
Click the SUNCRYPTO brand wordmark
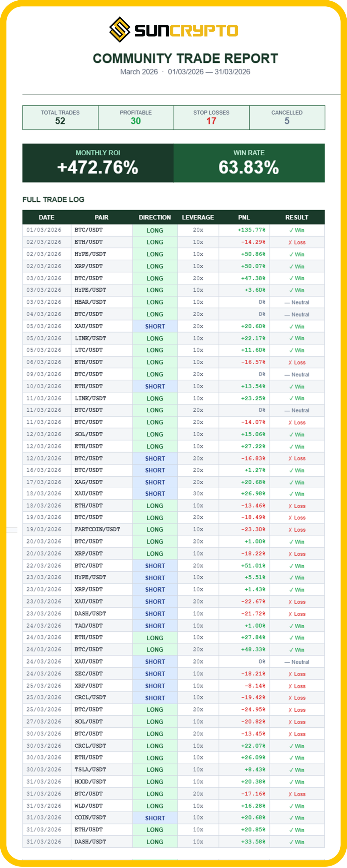click(x=186, y=31)
